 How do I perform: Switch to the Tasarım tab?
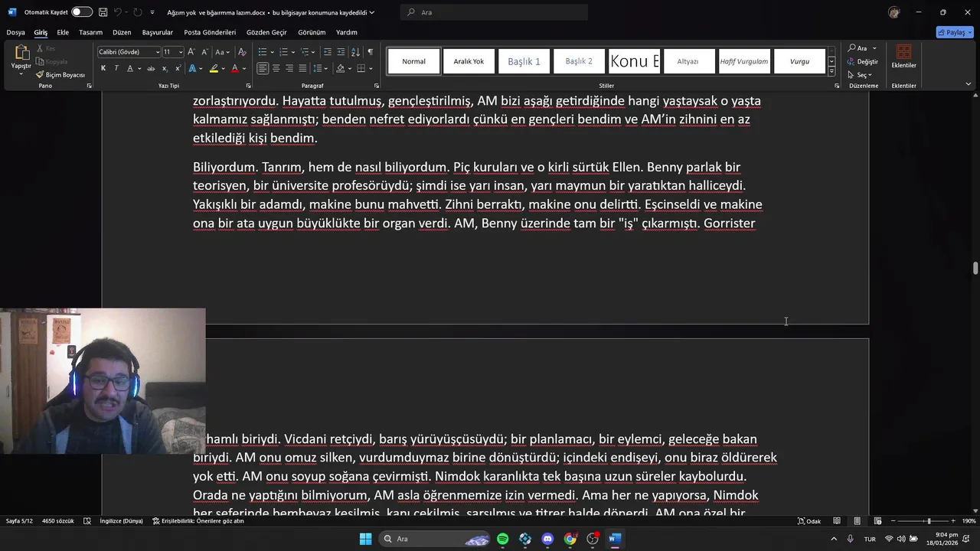90,32
